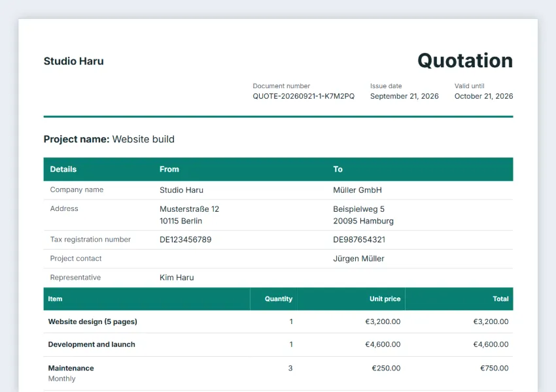Select the sender street "Musterstraße 12"
The height and width of the screenshot is (392, 556).
point(189,209)
